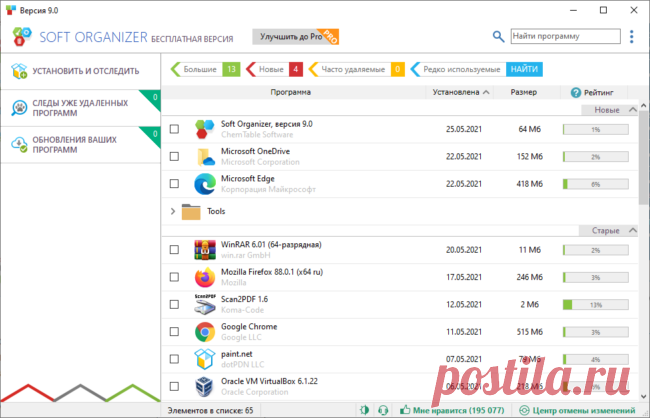
Task: Check the Microsoft OneDrive checkbox
Action: 174,156
